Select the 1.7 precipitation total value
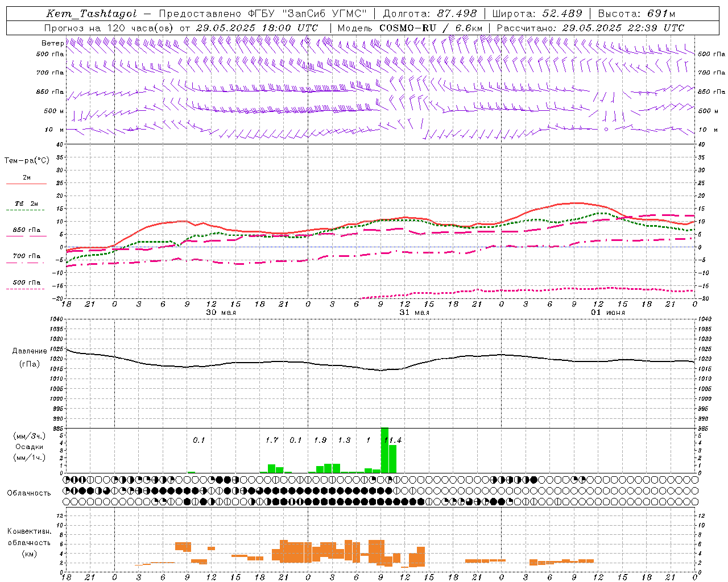728x582 pixels. tap(272, 440)
